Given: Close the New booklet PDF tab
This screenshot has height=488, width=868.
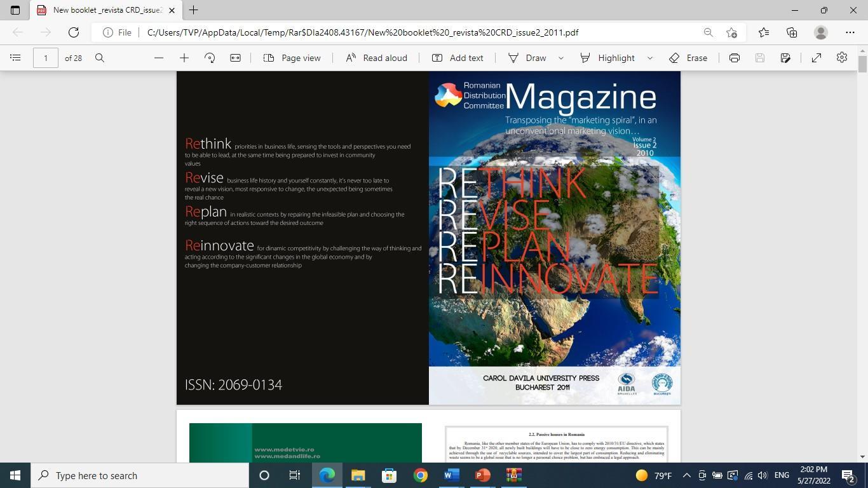Looking at the screenshot, I should pos(172,10).
